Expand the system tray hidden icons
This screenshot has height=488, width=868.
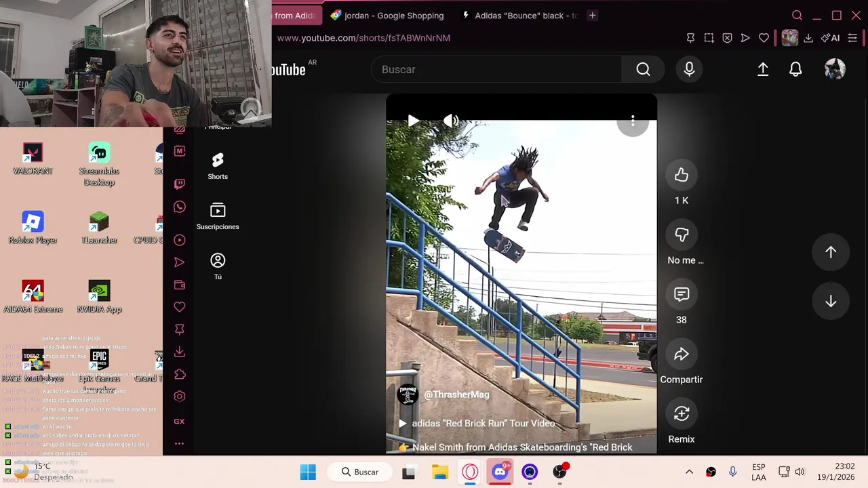coord(689,472)
